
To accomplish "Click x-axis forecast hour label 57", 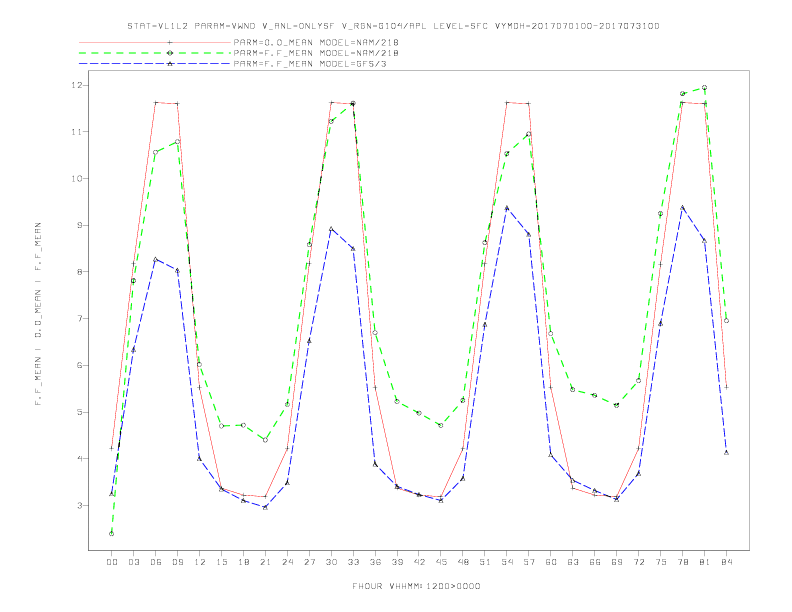I will coord(529,562).
